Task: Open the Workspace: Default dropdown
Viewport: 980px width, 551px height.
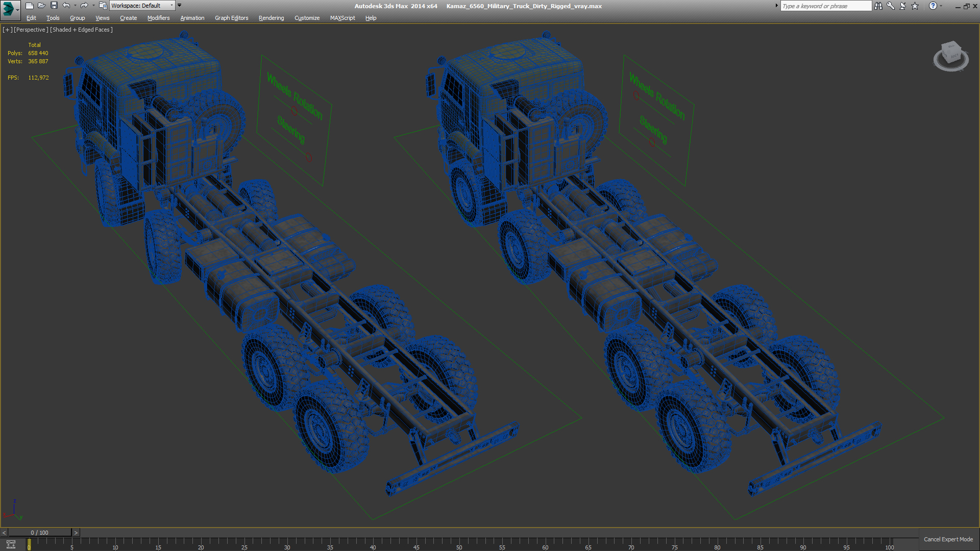Action: click(x=142, y=6)
